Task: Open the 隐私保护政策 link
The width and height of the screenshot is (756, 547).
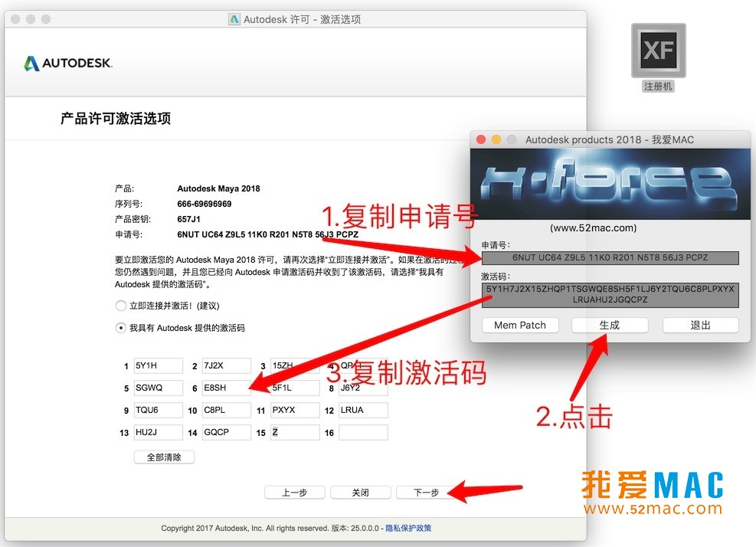Action: (x=408, y=528)
